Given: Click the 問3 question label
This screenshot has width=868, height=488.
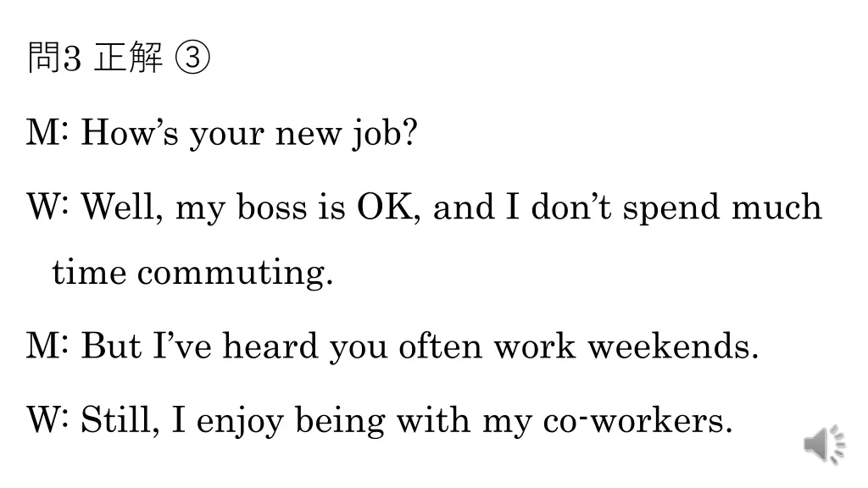Looking at the screenshot, I should coord(54,58).
